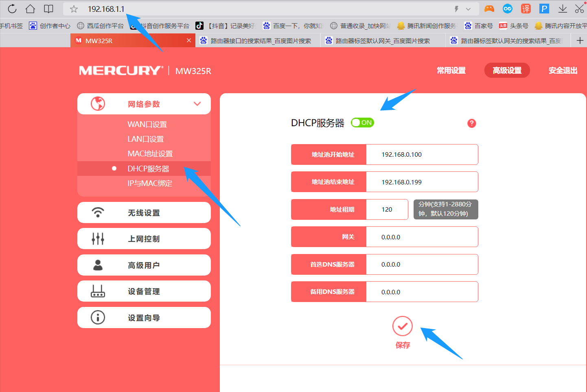Open the translate extension icon

tap(526, 9)
